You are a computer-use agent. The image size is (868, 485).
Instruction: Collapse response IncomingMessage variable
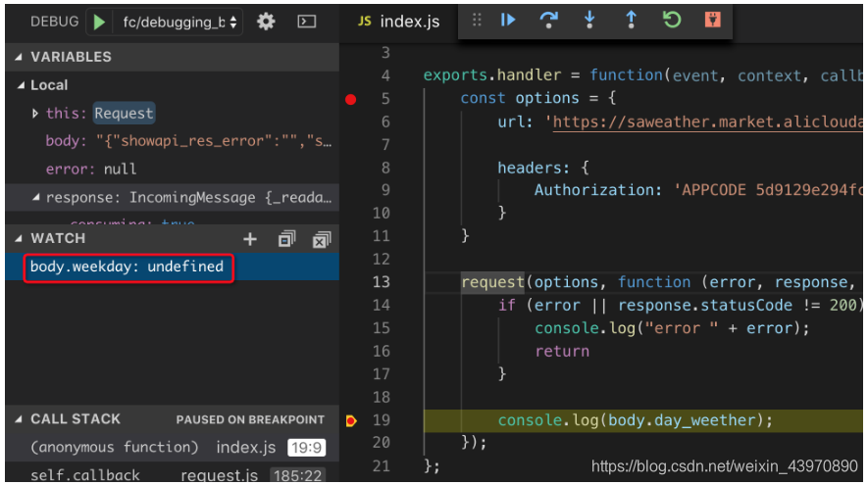click(x=36, y=197)
